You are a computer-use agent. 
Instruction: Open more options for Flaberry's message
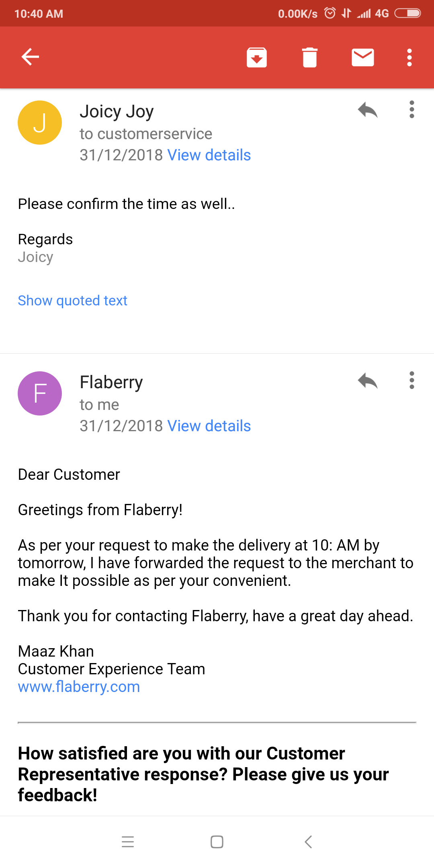coord(411,381)
